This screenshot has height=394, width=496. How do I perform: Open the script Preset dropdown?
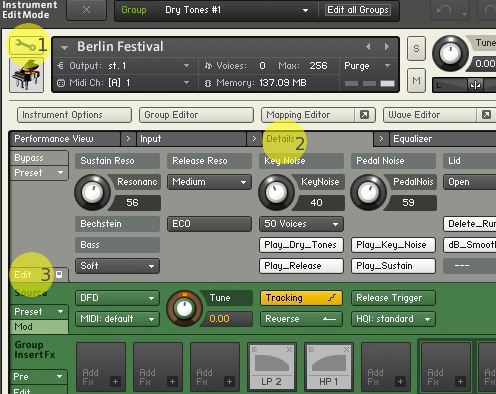tap(39, 173)
